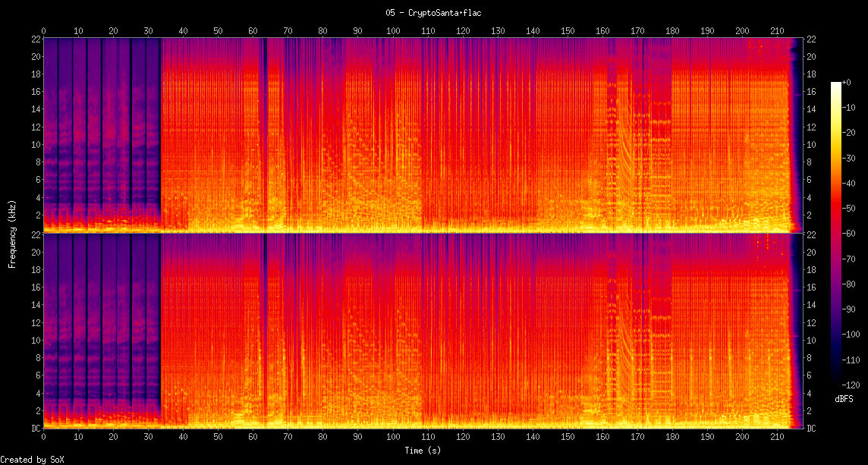
Task: Click the 60 second tick on top time axis
Action: pyautogui.click(x=253, y=31)
